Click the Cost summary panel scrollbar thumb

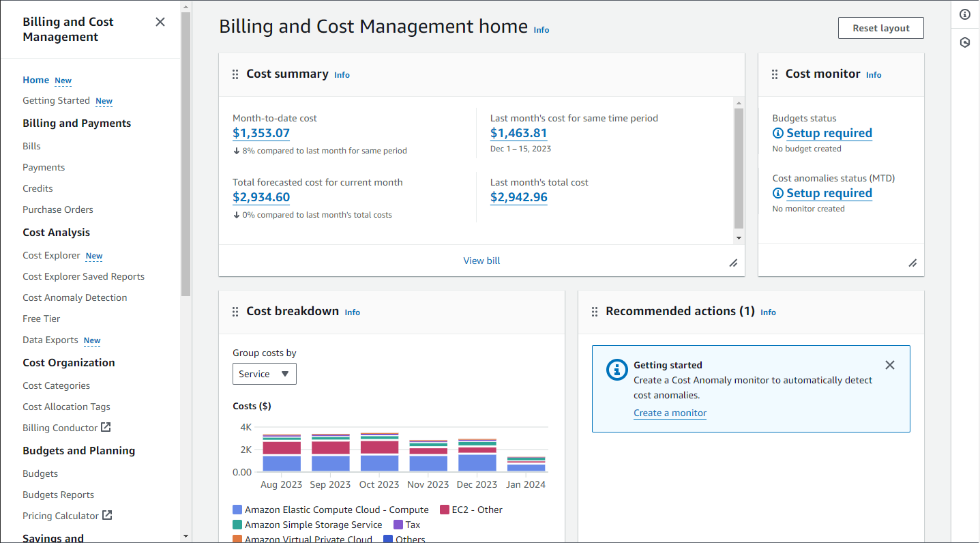point(739,168)
